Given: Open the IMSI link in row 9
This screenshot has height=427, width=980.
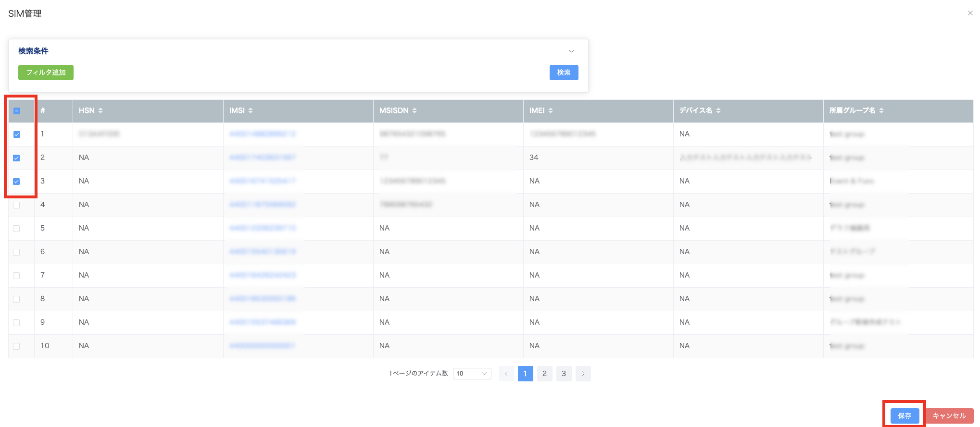Looking at the screenshot, I should pos(263,322).
